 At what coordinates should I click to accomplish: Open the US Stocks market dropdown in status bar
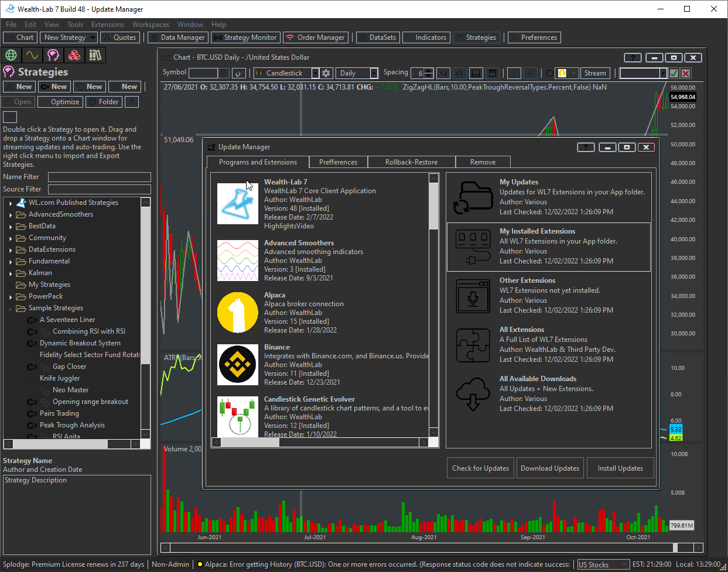click(x=603, y=564)
